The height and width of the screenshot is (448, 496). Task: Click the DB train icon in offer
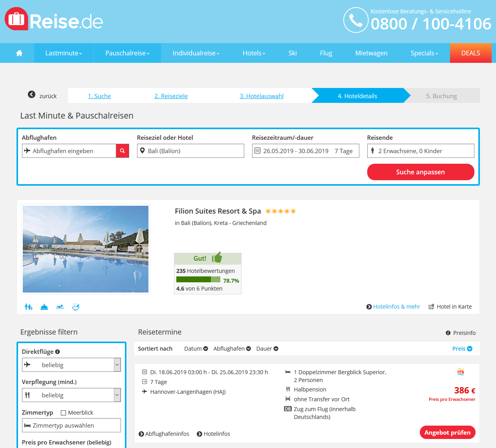288,409
